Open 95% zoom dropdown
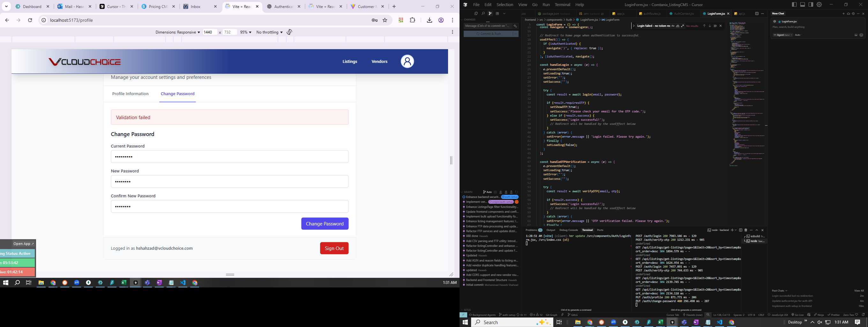 click(x=246, y=32)
